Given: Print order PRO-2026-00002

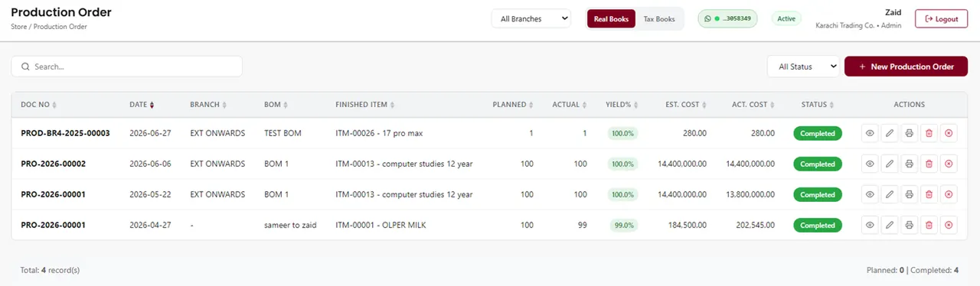Looking at the screenshot, I should (x=909, y=164).
